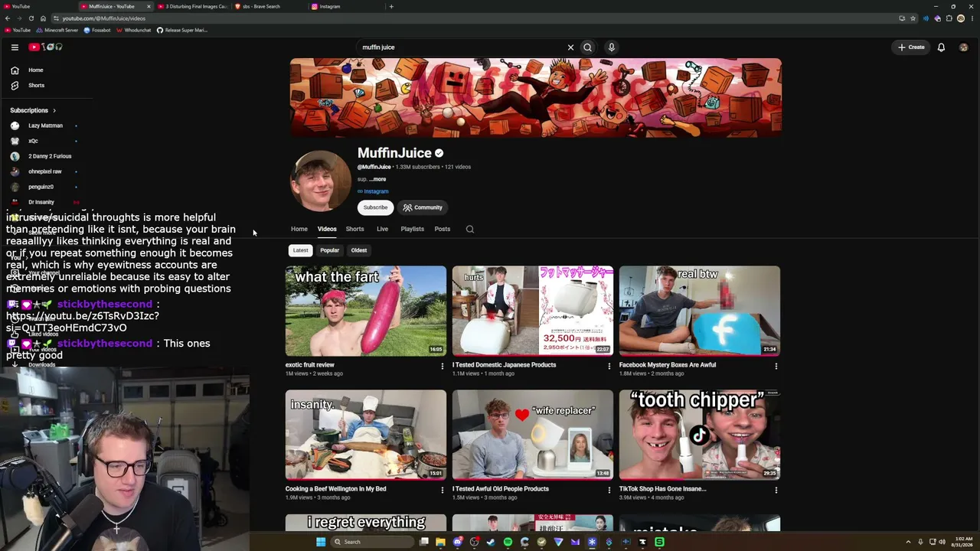The width and height of the screenshot is (980, 551).
Task: Open the YouTube guide hamburger menu
Action: tap(15, 47)
